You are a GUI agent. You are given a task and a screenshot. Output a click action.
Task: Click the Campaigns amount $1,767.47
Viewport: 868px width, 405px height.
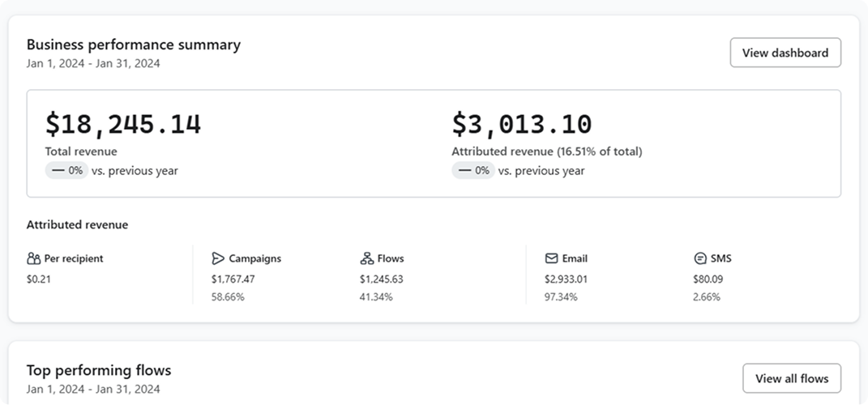pyautogui.click(x=233, y=279)
